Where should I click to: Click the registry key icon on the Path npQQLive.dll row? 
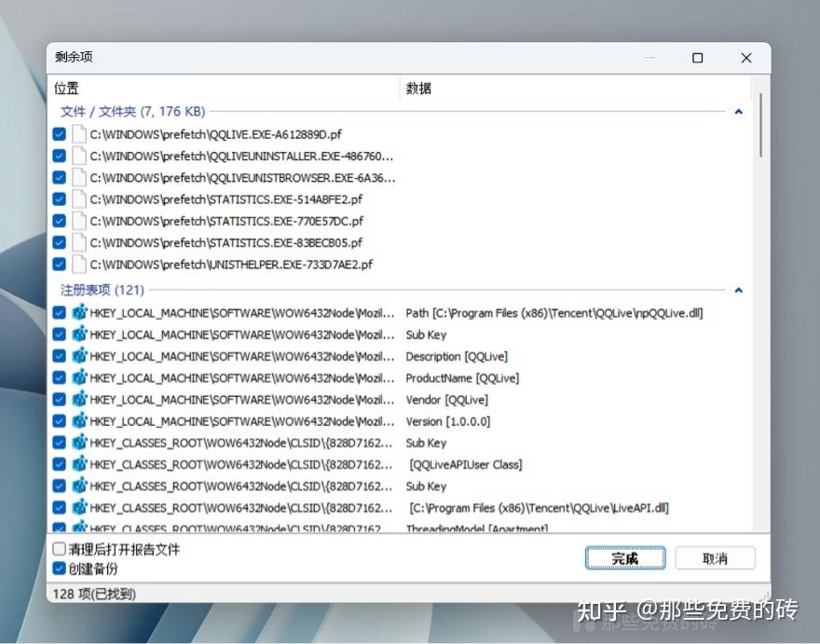[78, 313]
